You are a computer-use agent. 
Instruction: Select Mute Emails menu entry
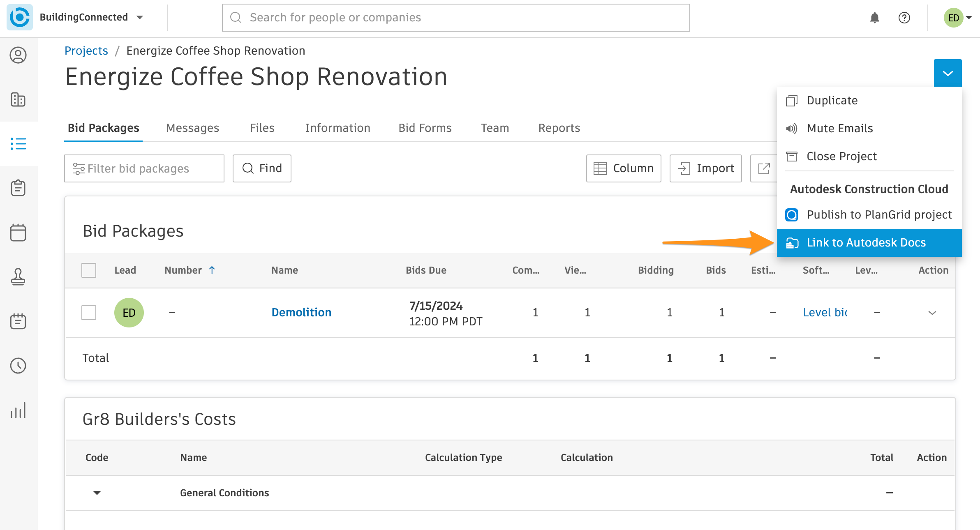pos(869,128)
